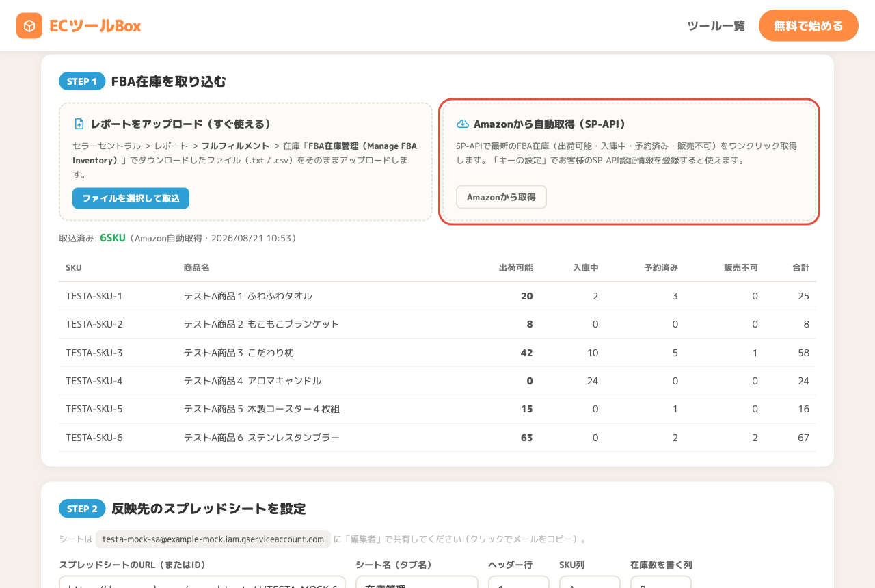
Task: Click 販売不可 value 2 for TESTA-SKU-6
Action: click(x=755, y=438)
